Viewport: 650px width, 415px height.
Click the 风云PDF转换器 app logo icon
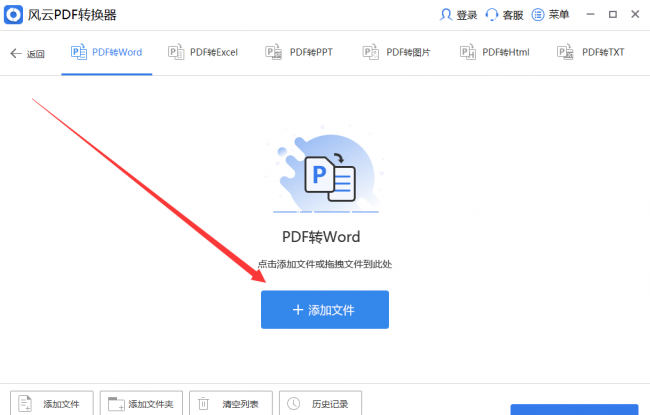tap(13, 15)
